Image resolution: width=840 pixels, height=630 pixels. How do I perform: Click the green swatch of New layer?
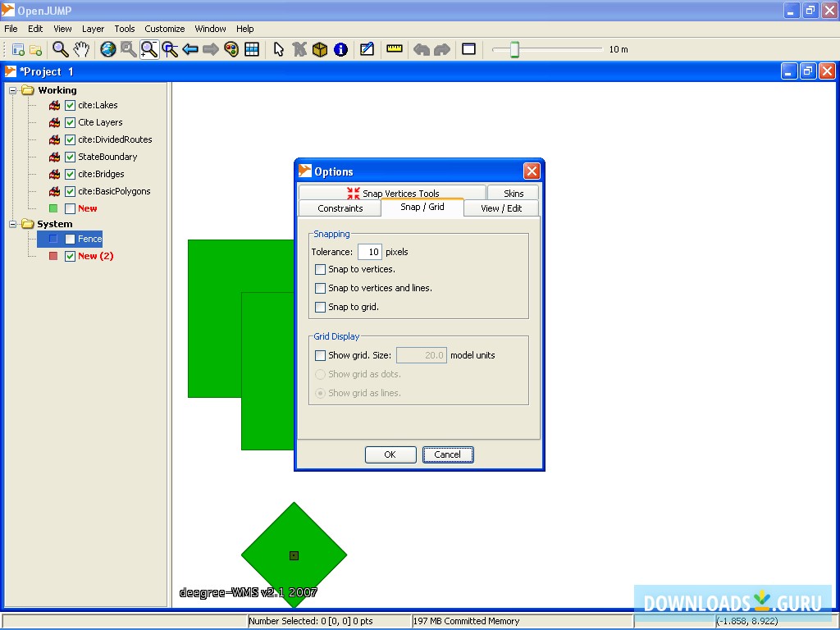tap(53, 208)
